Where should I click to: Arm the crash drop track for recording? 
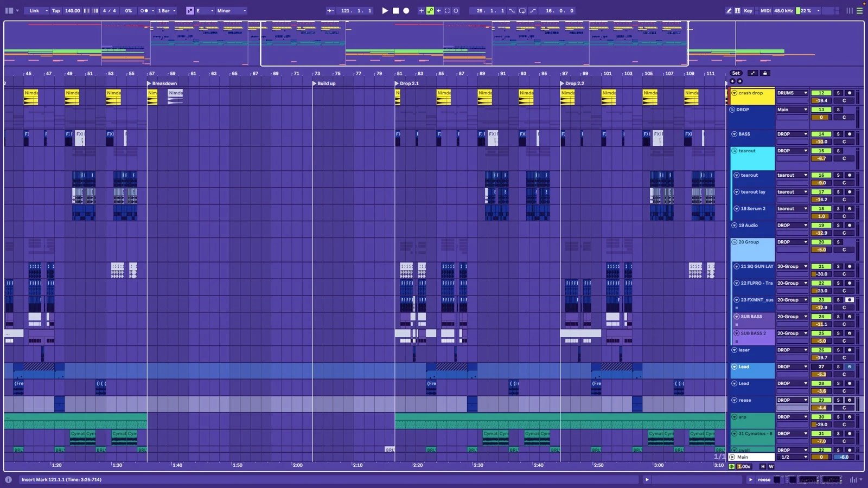pos(850,93)
